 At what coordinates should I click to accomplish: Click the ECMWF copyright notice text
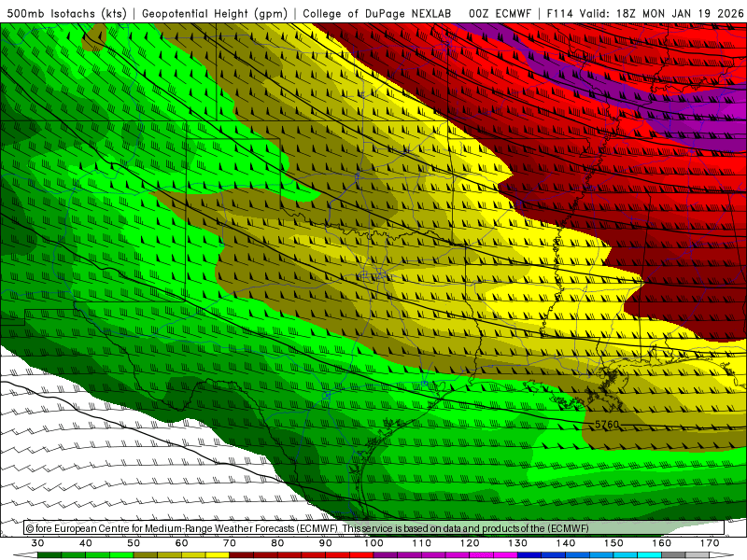pos(307,528)
